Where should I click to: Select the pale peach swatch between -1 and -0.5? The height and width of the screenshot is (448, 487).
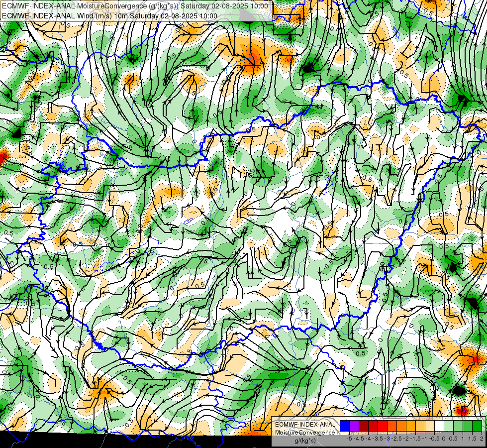[430, 426]
